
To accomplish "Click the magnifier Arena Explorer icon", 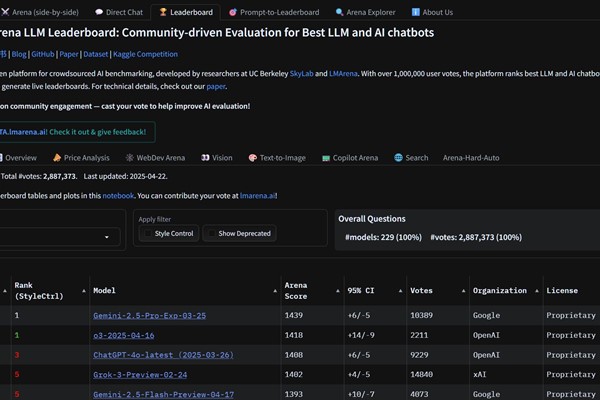I will coord(339,12).
